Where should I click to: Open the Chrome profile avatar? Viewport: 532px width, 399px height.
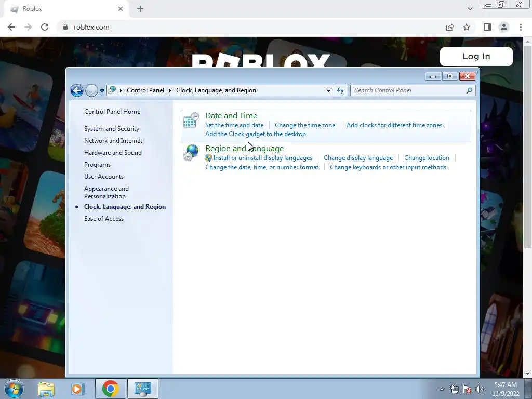pos(504,27)
